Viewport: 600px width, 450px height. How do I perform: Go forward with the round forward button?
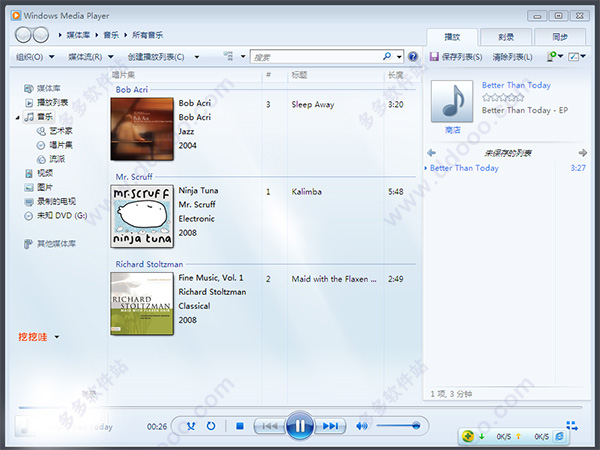pos(41,35)
